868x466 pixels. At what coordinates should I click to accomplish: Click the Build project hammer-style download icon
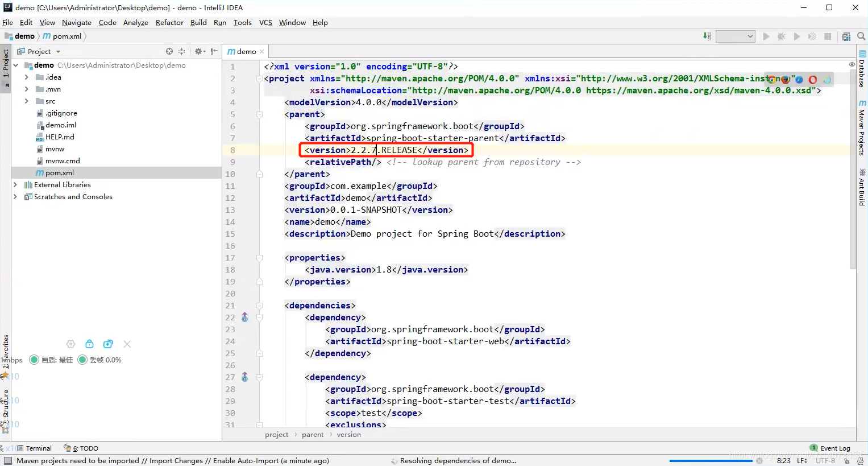click(707, 36)
